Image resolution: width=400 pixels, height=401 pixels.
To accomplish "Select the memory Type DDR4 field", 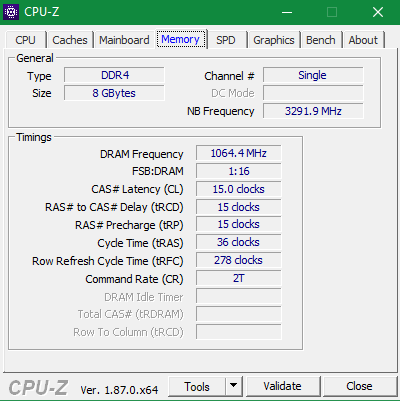I will 114,75.
